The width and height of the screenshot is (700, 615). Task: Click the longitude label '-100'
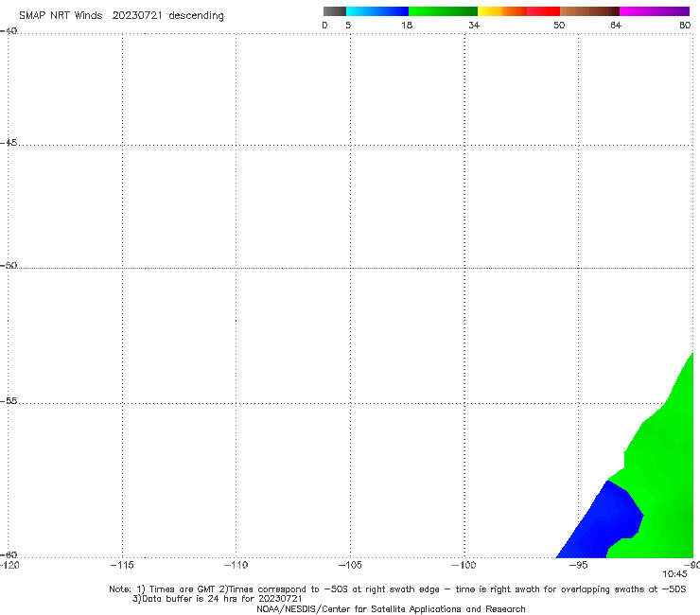pos(464,565)
